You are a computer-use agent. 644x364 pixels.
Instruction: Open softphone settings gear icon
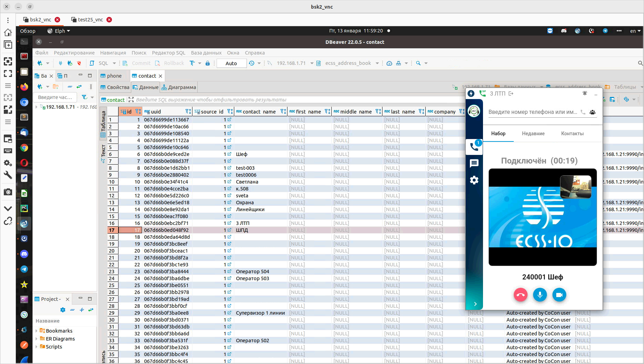click(474, 180)
